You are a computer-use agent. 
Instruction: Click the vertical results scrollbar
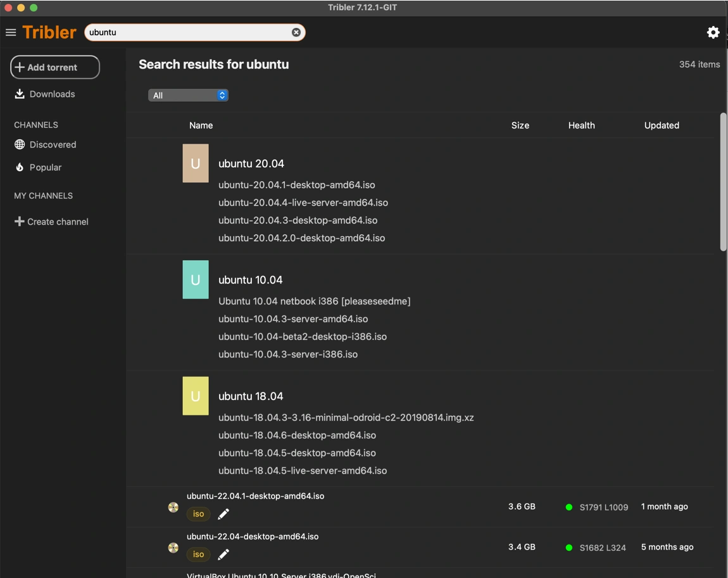[x=723, y=182]
